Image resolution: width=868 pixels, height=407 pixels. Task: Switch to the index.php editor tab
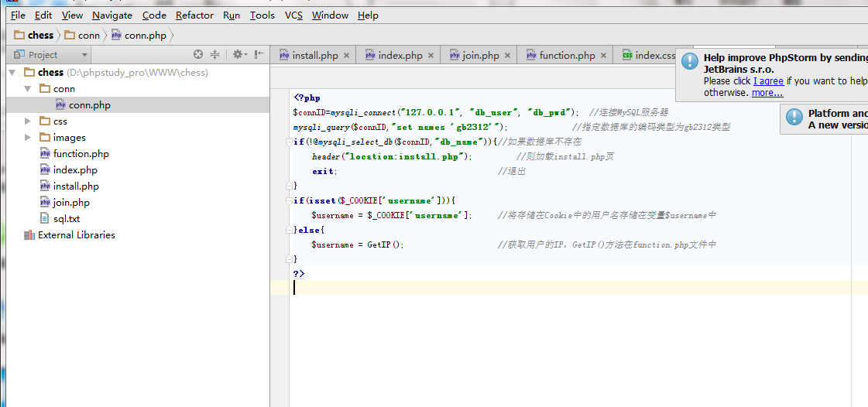coord(400,55)
